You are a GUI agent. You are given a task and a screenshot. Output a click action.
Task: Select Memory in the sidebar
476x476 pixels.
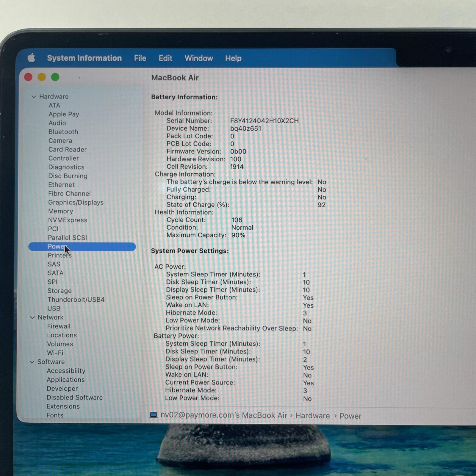(60, 211)
